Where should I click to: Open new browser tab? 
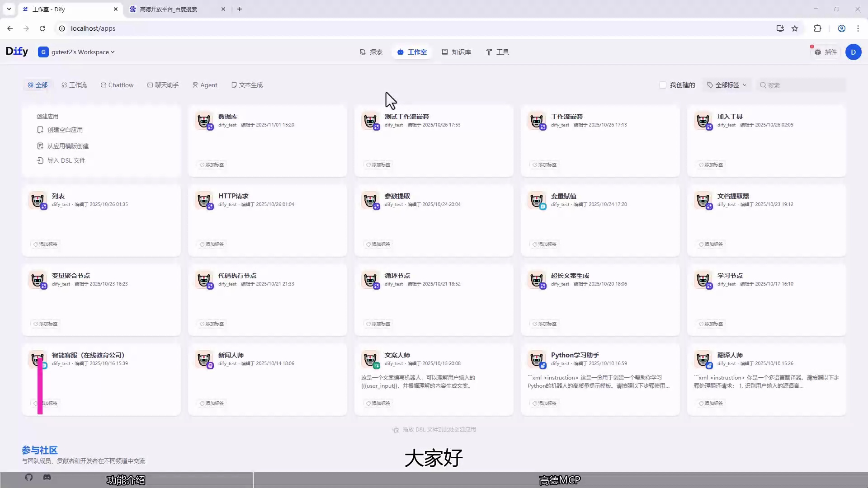pyautogui.click(x=240, y=9)
